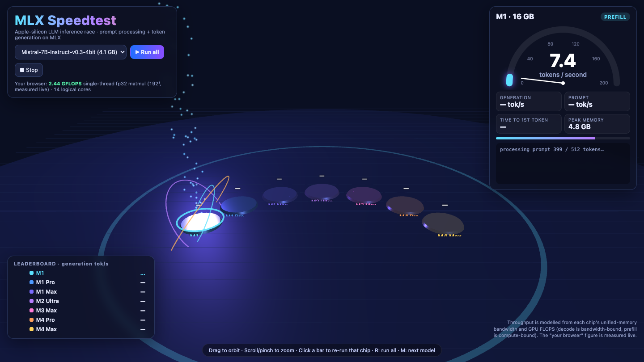Click the M2 Ultra chip disc
644x362 pixels.
[322, 192]
